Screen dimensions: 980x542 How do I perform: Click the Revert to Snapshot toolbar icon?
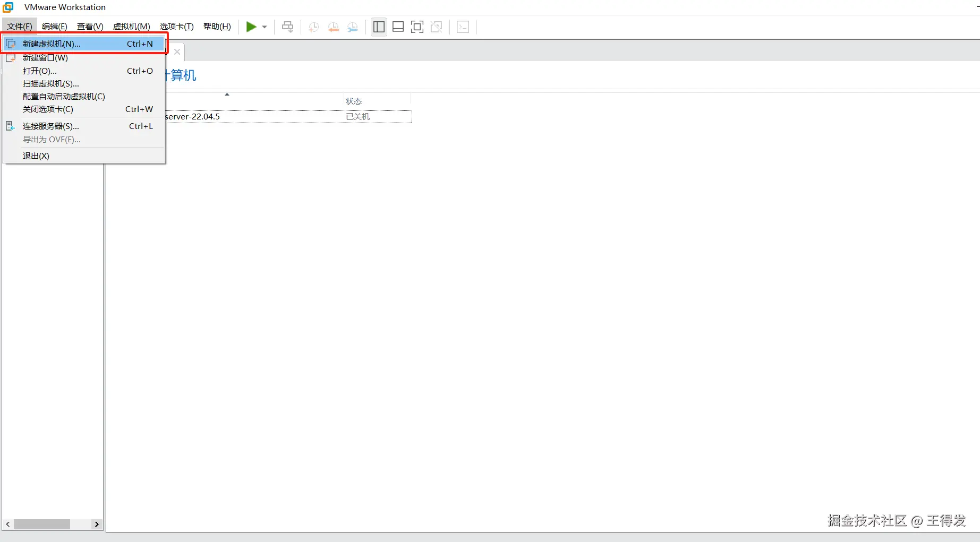click(x=333, y=27)
